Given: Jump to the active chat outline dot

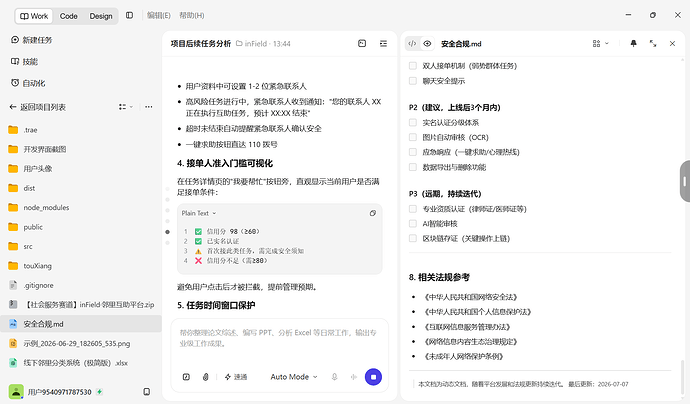Looking at the screenshot, I should (x=168, y=232).
